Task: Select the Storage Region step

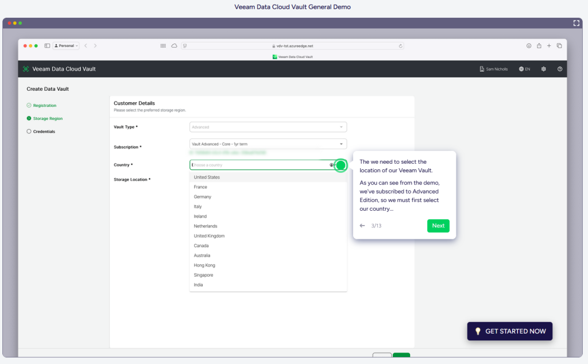Action: [x=45, y=118]
